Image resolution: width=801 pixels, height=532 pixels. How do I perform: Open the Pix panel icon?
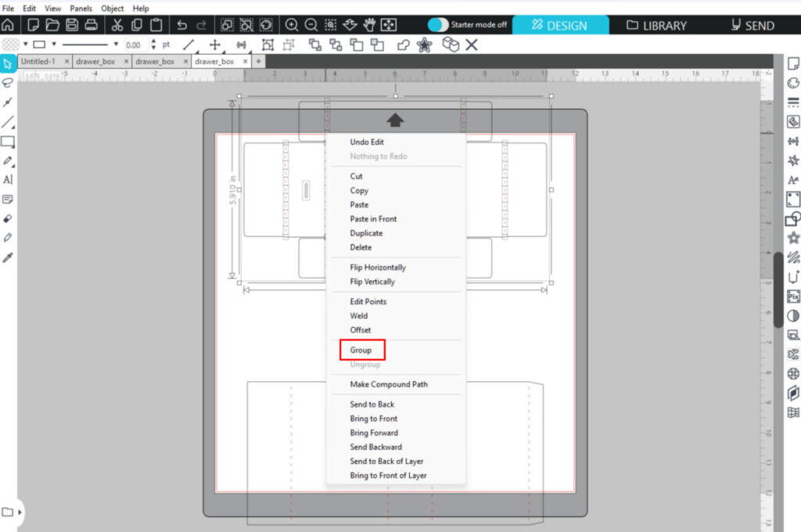click(x=793, y=297)
